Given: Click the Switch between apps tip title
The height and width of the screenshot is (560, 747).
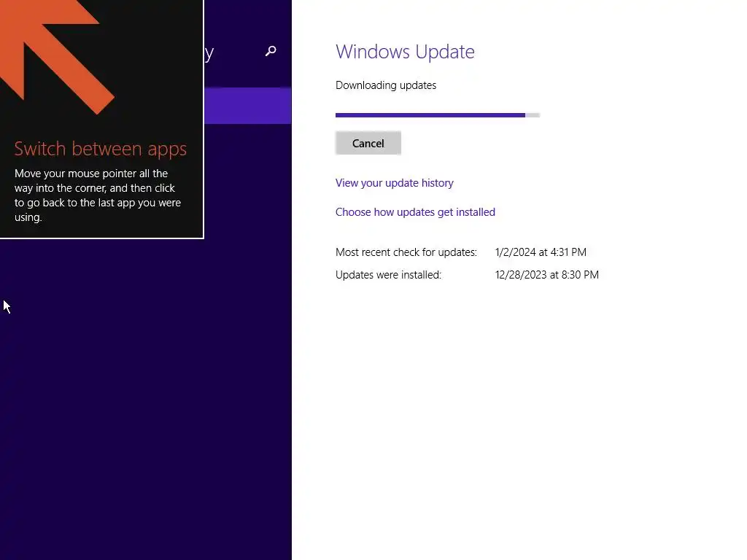Looking at the screenshot, I should click(x=101, y=149).
